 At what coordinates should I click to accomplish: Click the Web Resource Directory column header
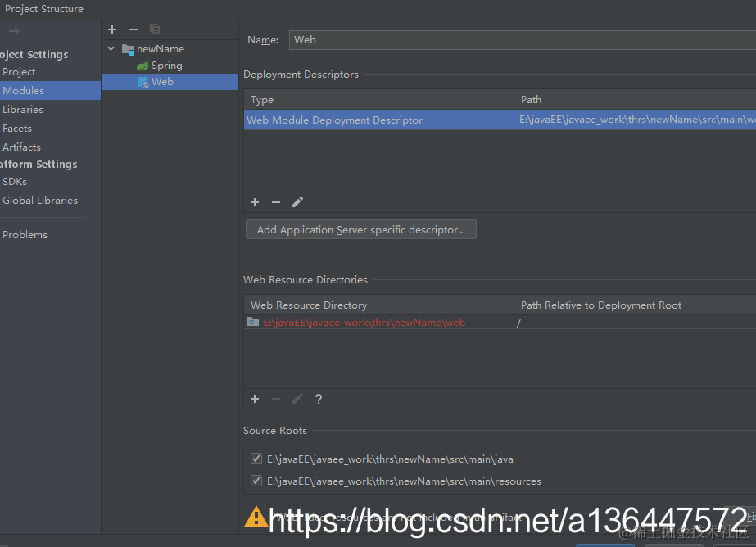379,305
